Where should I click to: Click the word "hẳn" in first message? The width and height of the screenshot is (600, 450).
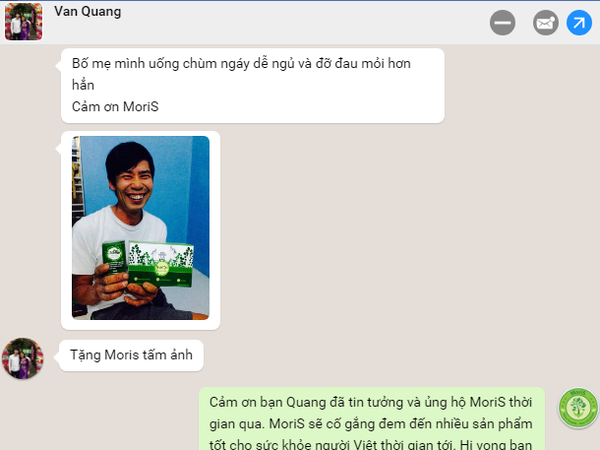pyautogui.click(x=83, y=85)
